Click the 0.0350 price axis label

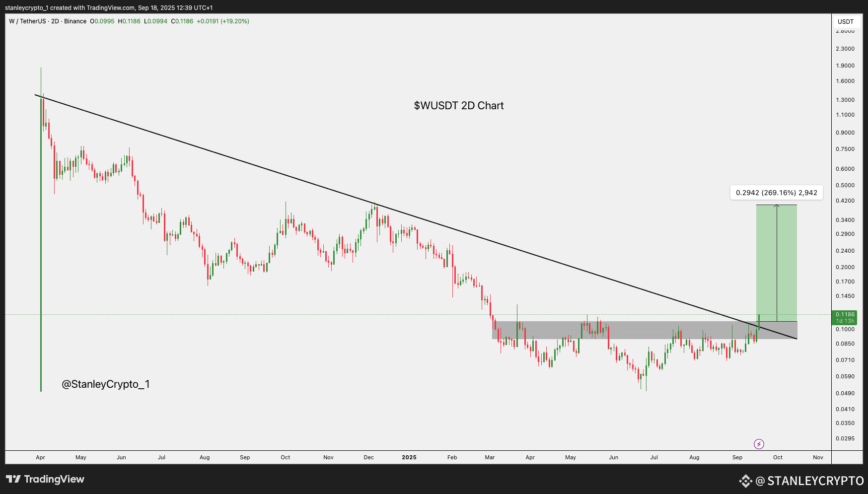click(845, 423)
